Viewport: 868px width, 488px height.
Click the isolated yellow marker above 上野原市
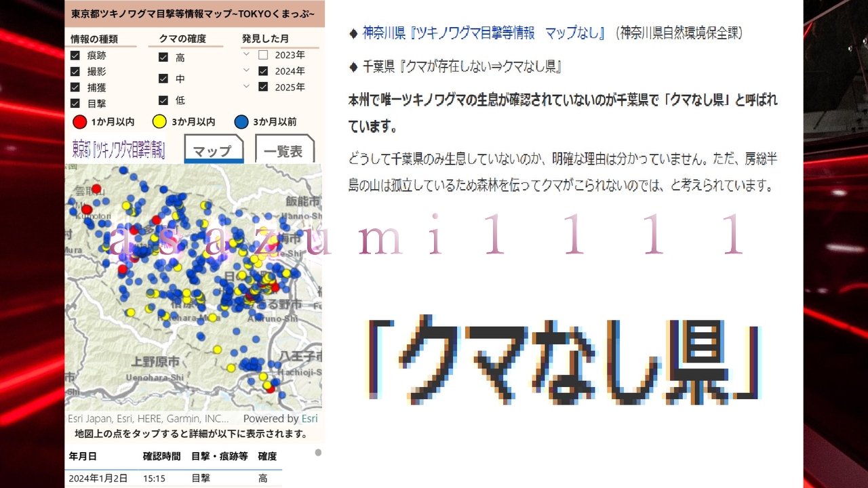pos(217,349)
